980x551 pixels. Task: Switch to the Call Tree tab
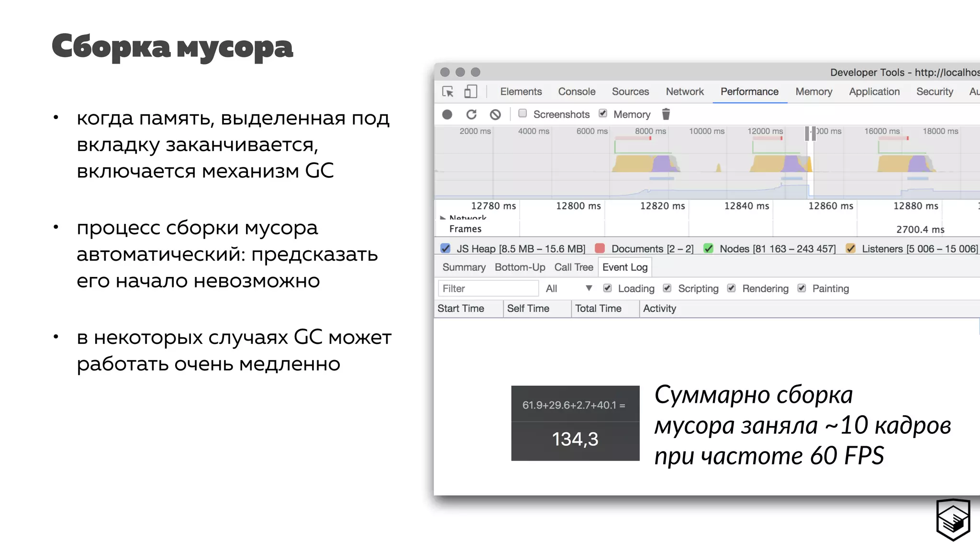574,267
